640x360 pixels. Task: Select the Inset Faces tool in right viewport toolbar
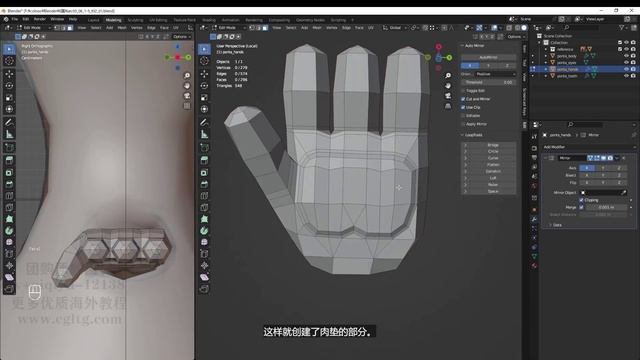tap(204, 172)
